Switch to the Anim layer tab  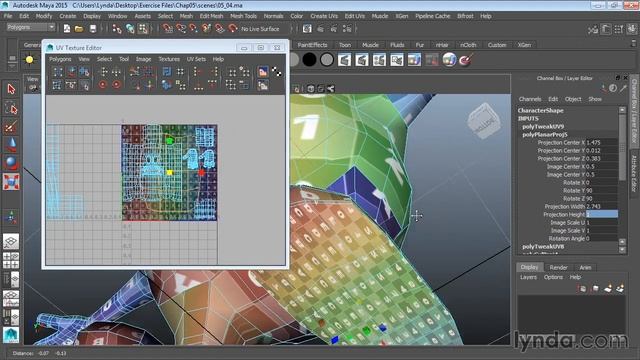[585, 267]
